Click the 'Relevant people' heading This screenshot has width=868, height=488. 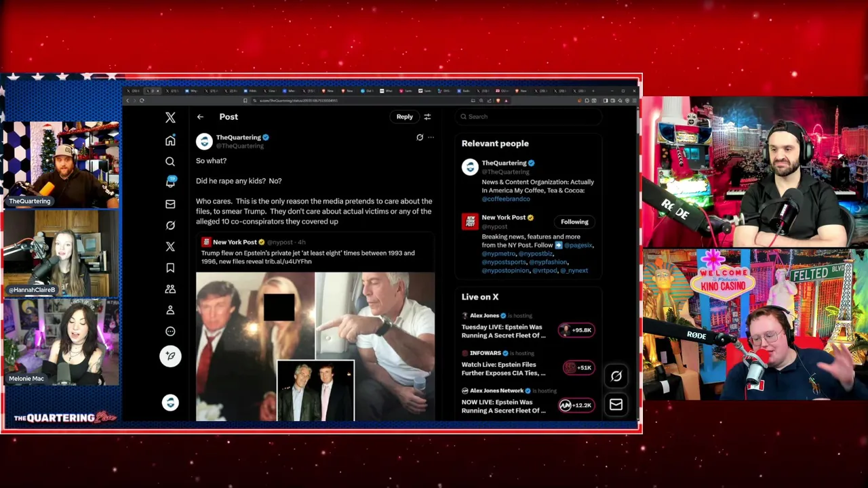point(495,144)
